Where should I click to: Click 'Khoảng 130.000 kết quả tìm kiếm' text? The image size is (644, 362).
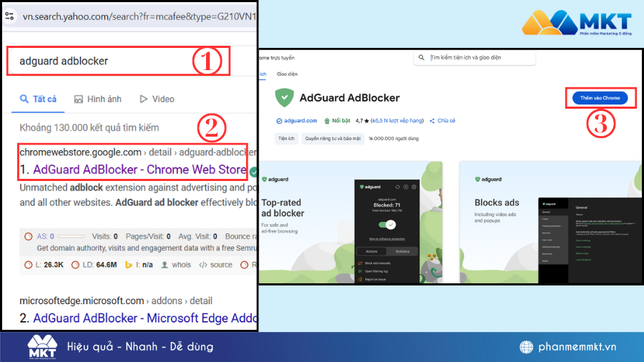(x=89, y=127)
